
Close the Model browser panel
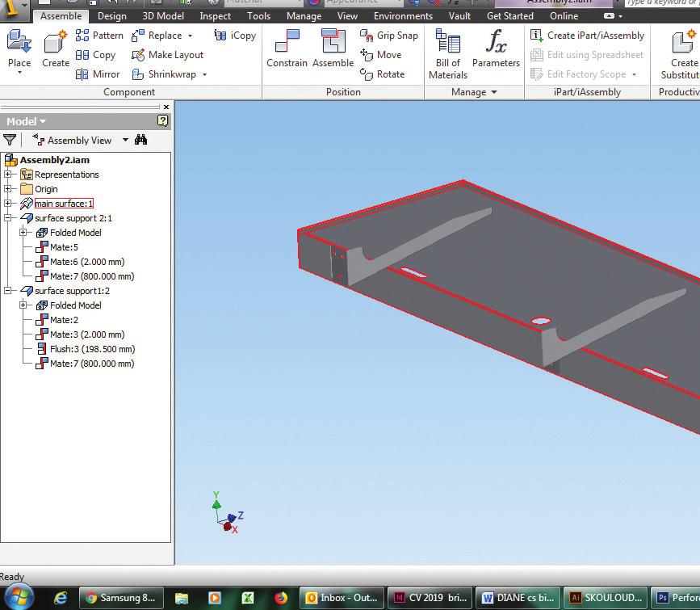(x=166, y=107)
